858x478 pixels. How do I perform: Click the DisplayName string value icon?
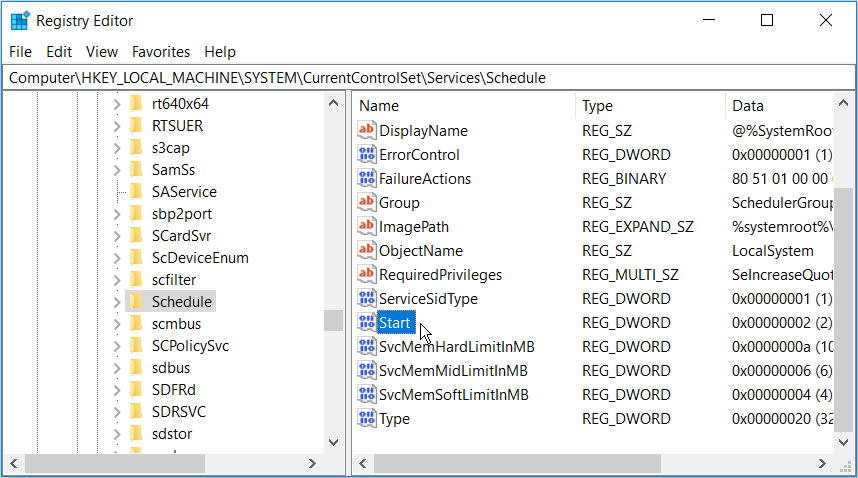point(366,131)
